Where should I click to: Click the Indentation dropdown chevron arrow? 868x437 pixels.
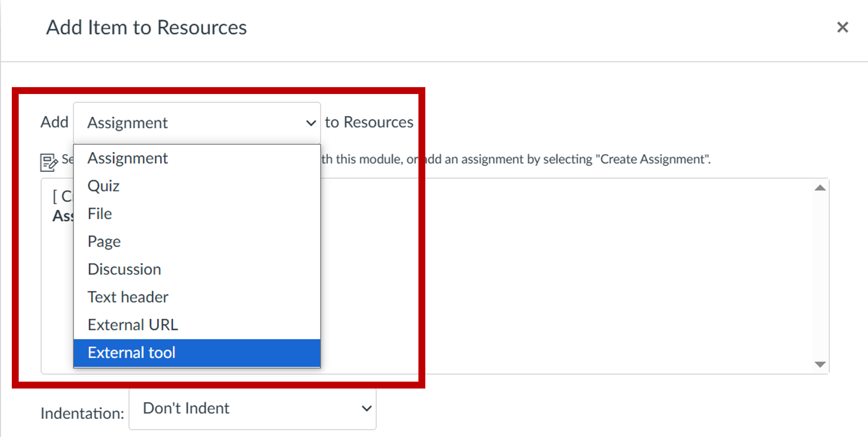point(366,409)
